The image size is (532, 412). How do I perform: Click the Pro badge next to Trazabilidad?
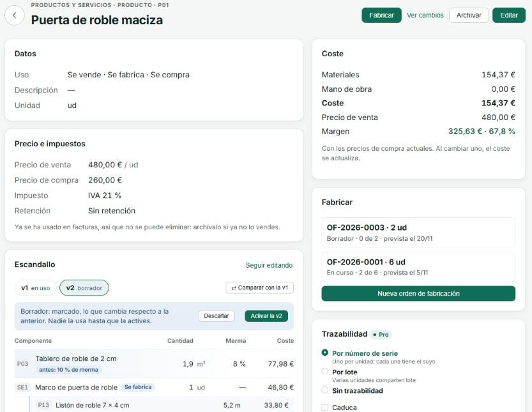pyautogui.click(x=381, y=335)
